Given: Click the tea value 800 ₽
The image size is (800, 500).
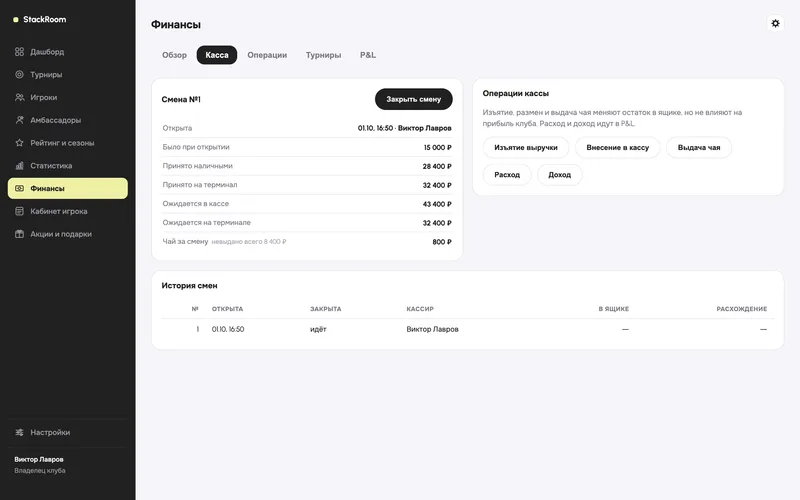Looking at the screenshot, I should click(x=442, y=242).
